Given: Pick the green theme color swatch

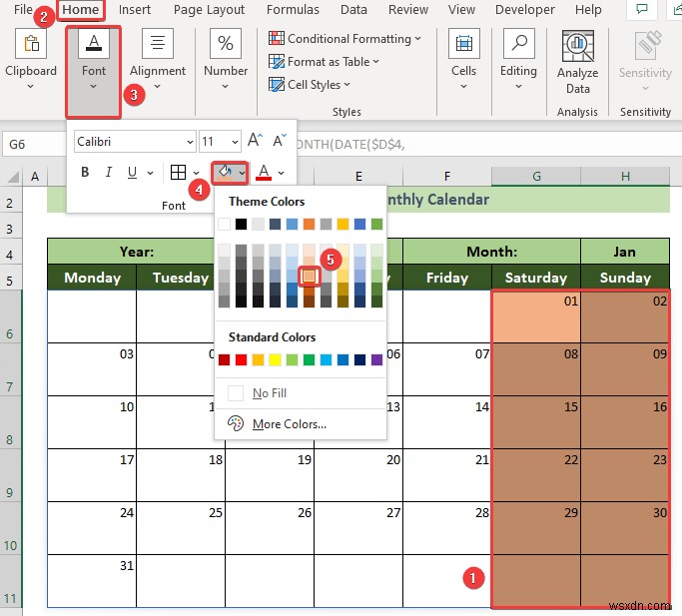Looking at the screenshot, I should (x=376, y=224).
